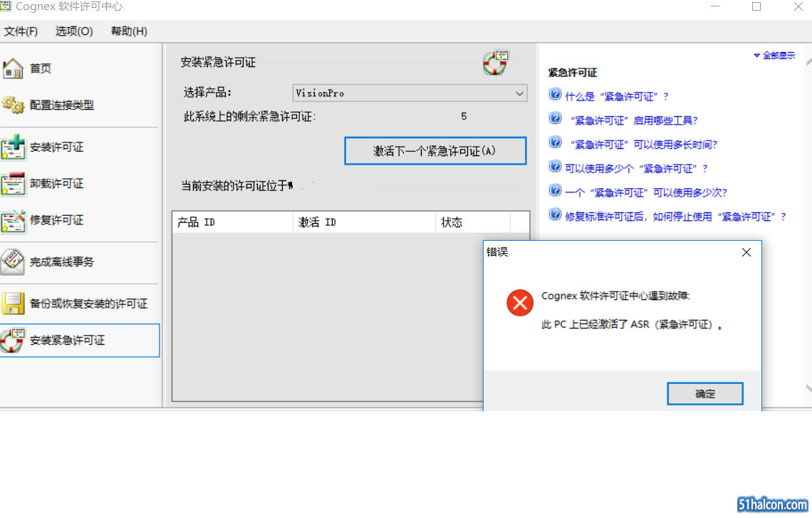Image resolution: width=812 pixels, height=518 pixels.
Task: Select 卸载许可证 in sidebar
Action: [x=56, y=183]
